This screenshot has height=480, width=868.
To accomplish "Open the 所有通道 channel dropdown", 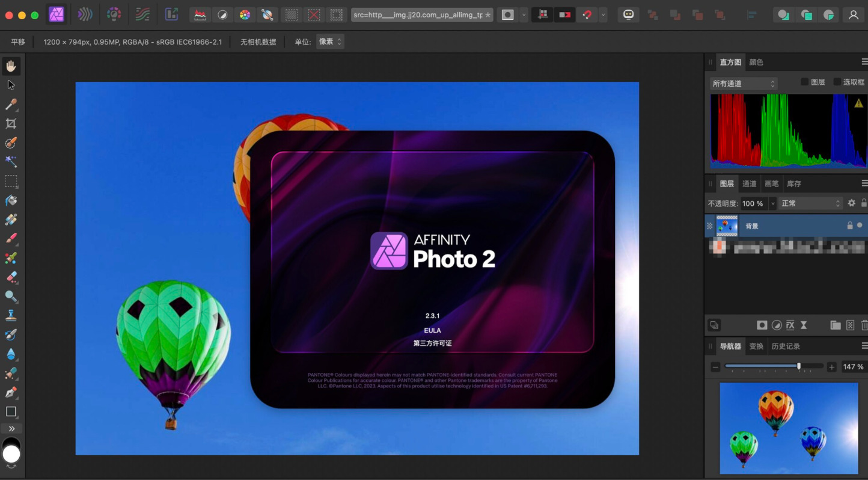I will click(x=744, y=84).
